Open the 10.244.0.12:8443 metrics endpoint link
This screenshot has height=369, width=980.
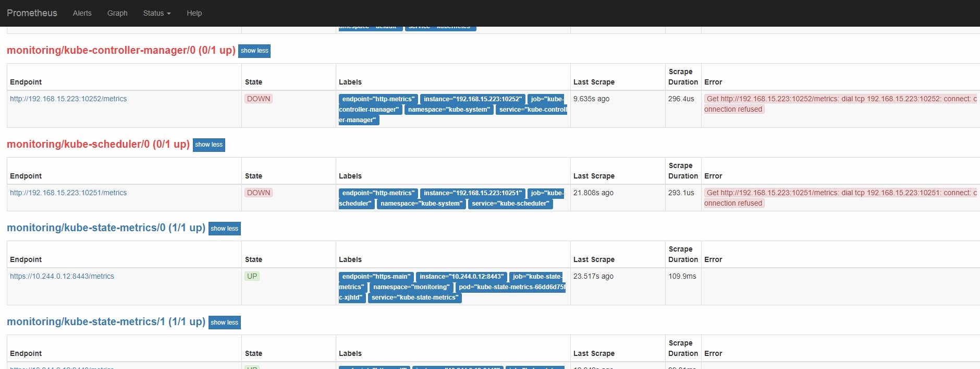(62, 276)
